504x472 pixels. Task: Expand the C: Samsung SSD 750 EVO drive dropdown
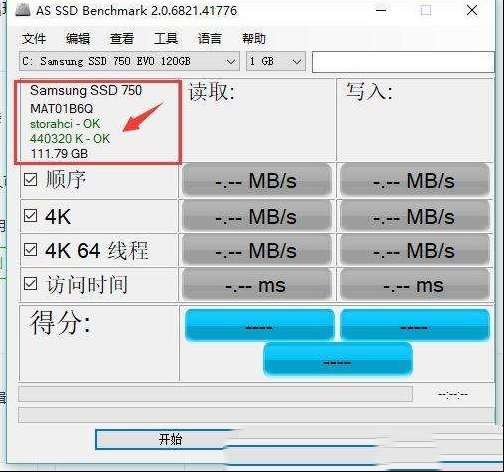point(129,61)
